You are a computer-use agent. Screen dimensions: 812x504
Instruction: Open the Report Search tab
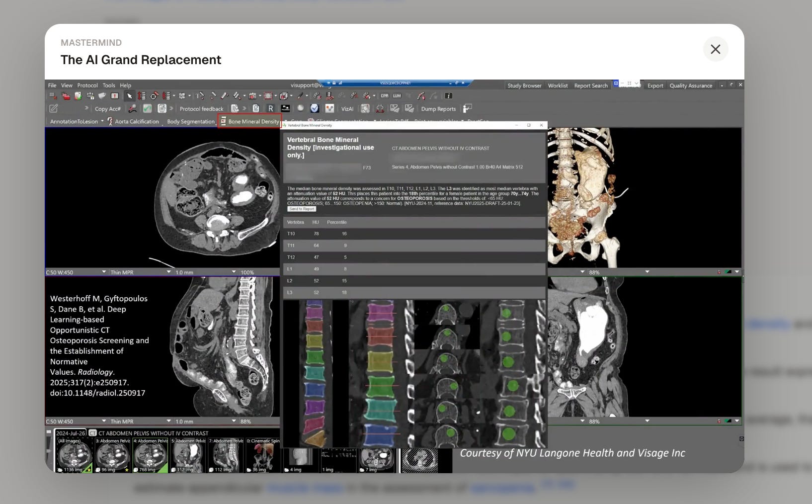pos(591,85)
